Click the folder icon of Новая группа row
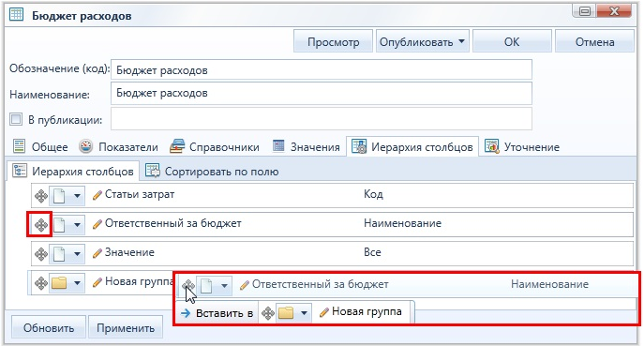Viewport: 644px width, 346px height. pyautogui.click(x=59, y=283)
